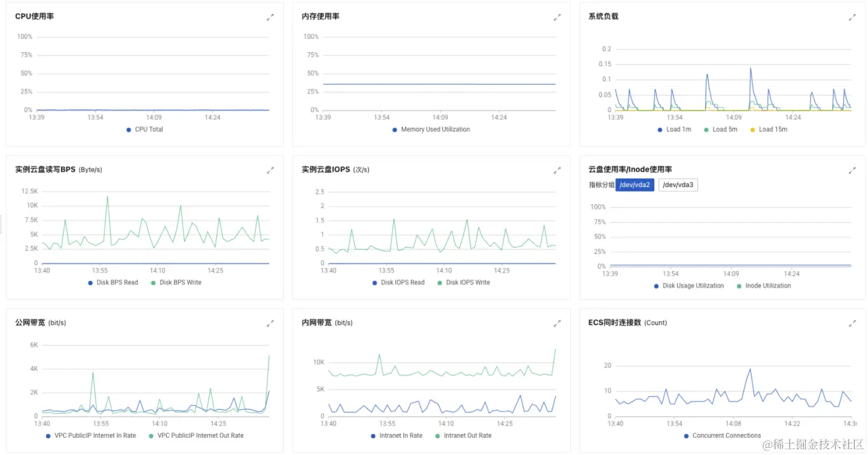Click the Intranet Out Rate legend item
This screenshot has height=455, width=868.
point(467,436)
